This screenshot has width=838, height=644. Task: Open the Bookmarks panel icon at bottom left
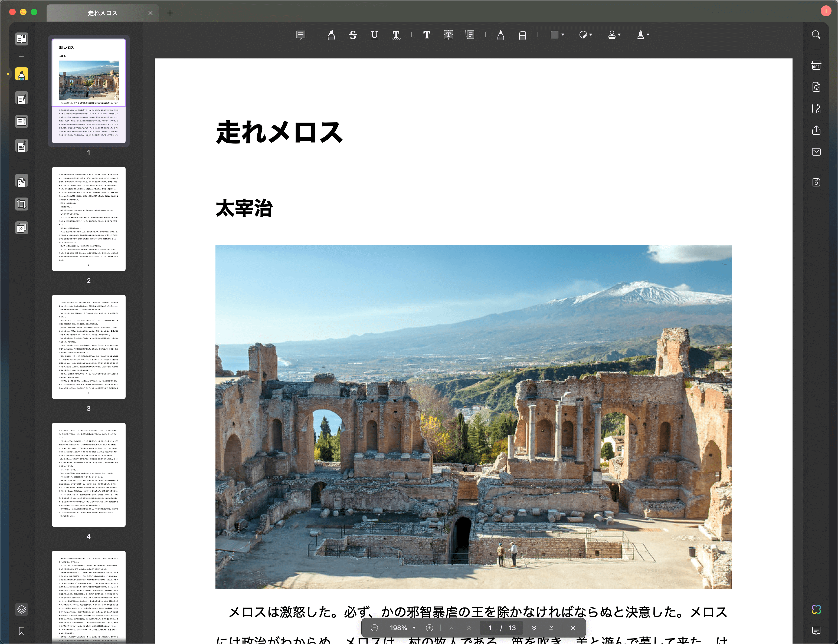coord(21,631)
